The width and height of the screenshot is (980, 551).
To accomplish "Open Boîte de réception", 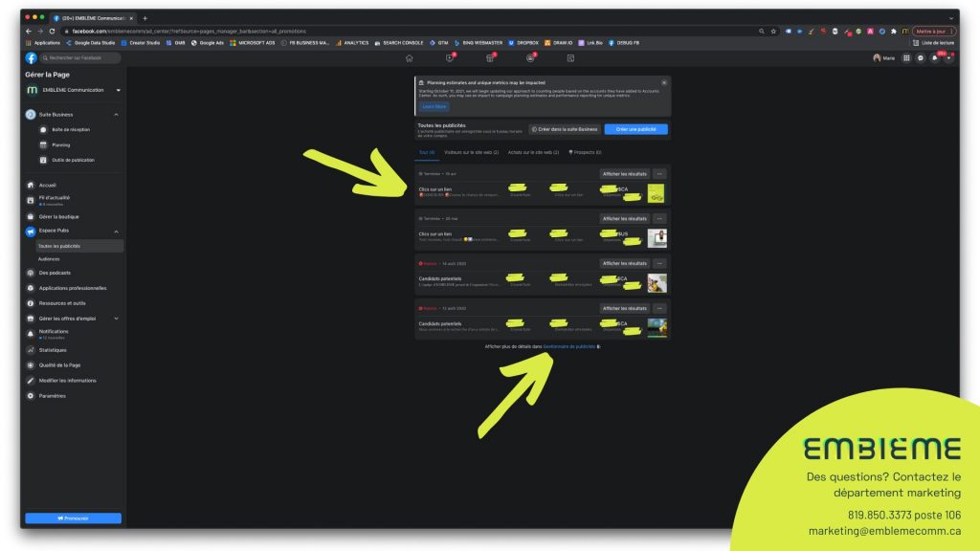I will click(71, 130).
